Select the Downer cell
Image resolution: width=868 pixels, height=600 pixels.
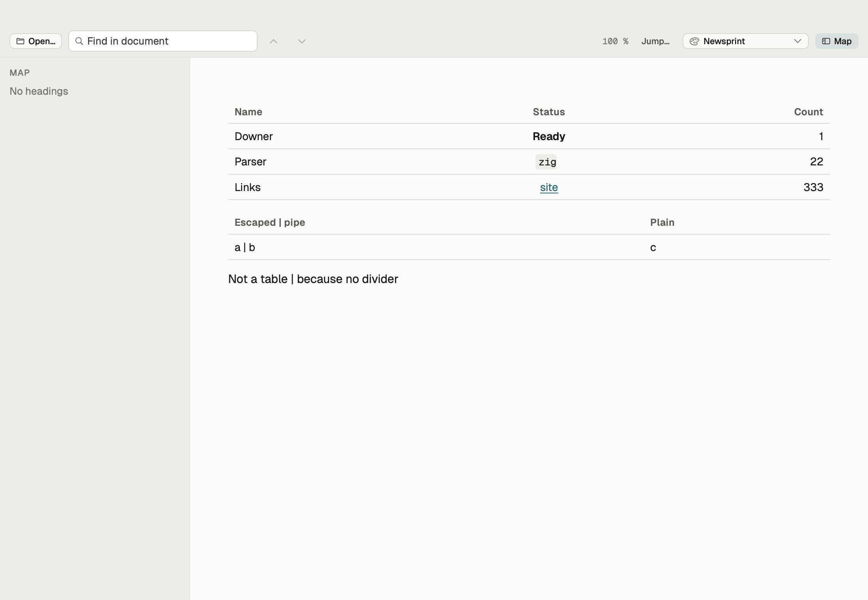(x=253, y=136)
